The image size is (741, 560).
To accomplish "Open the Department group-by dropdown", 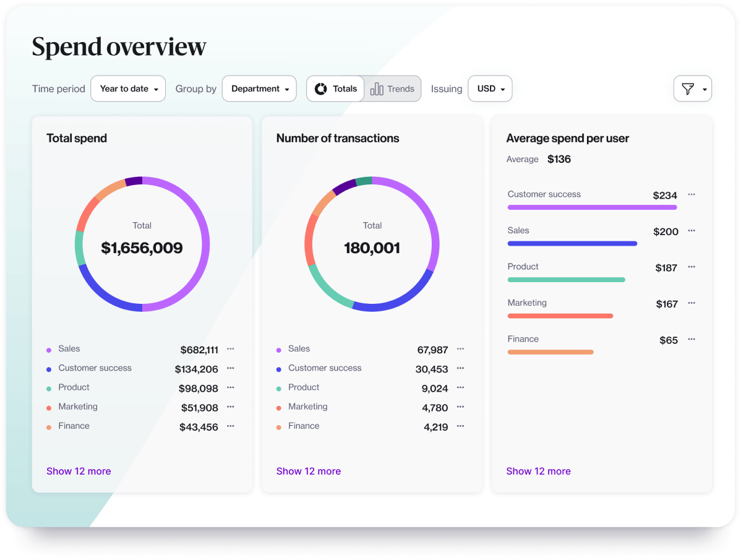I will pos(259,88).
